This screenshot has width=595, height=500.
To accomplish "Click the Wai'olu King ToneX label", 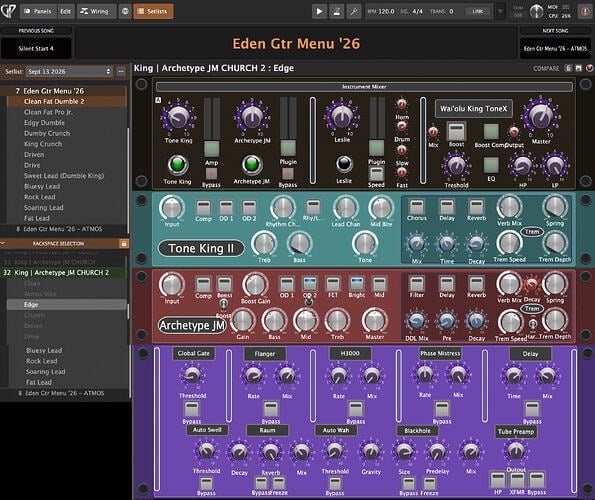I will point(474,109).
